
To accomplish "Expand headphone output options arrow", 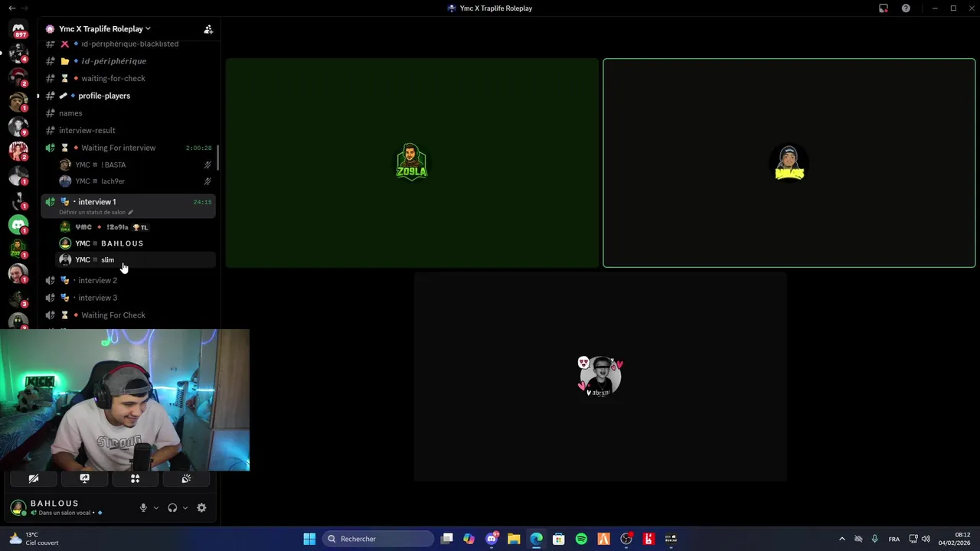I will pos(185,507).
